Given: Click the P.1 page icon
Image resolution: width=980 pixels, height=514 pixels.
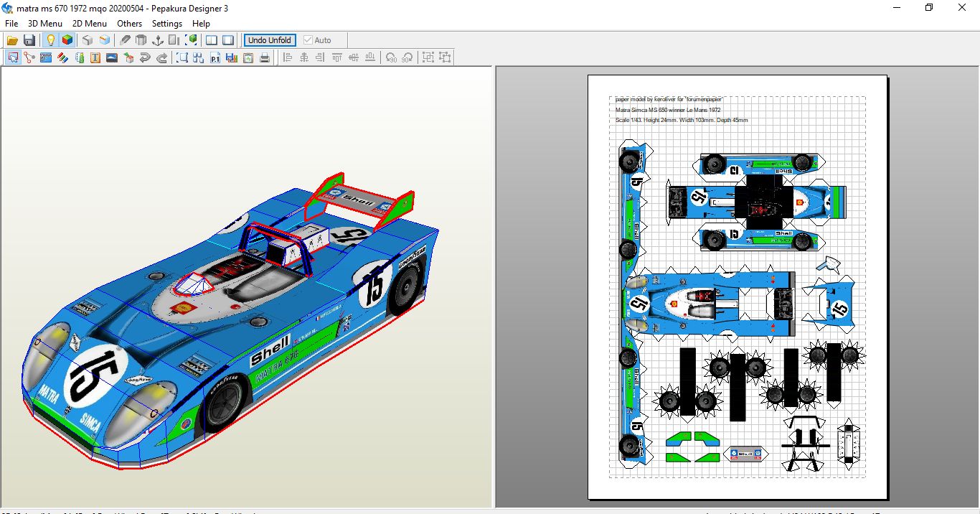Looking at the screenshot, I should 215,58.
